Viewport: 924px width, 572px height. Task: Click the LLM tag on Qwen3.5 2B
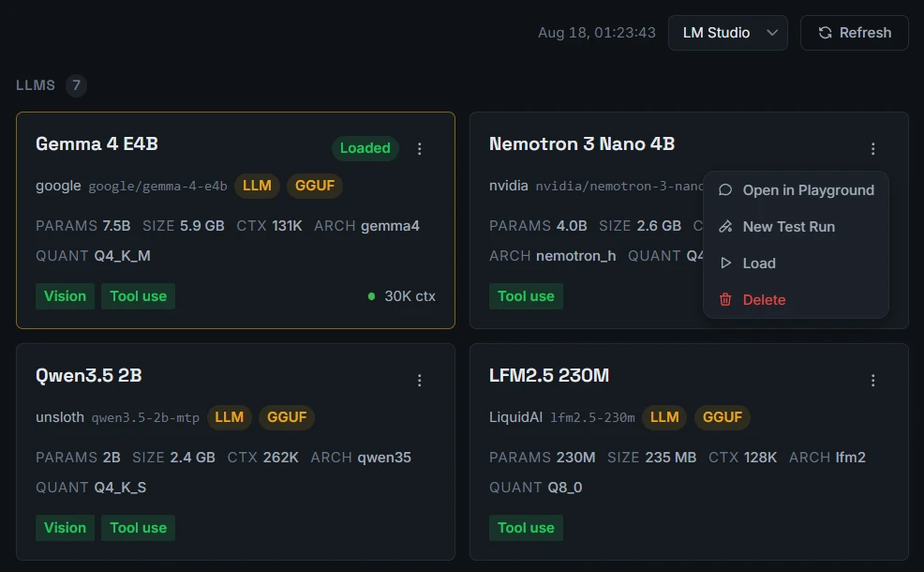click(x=230, y=417)
